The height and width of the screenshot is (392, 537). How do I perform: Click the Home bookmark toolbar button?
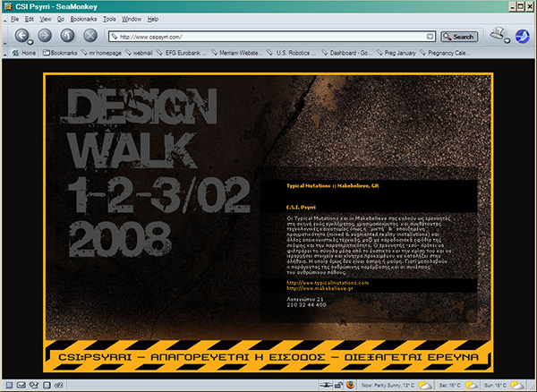24,53
